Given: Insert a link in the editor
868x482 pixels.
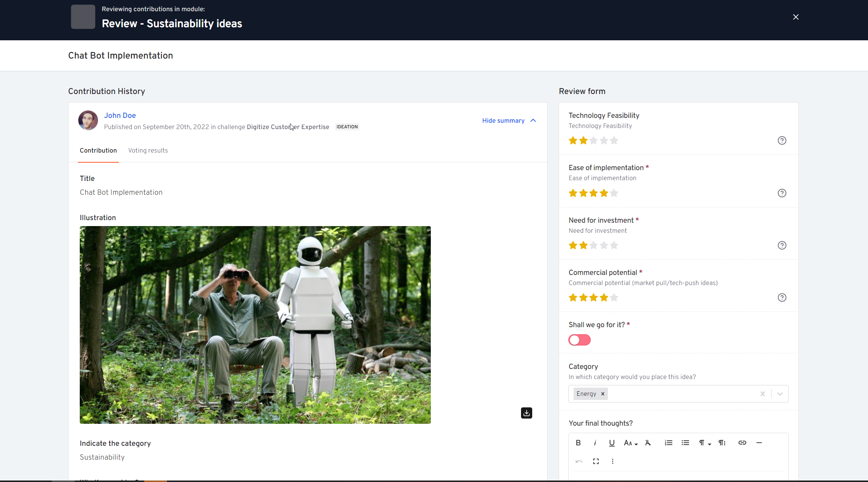Looking at the screenshot, I should (742, 443).
